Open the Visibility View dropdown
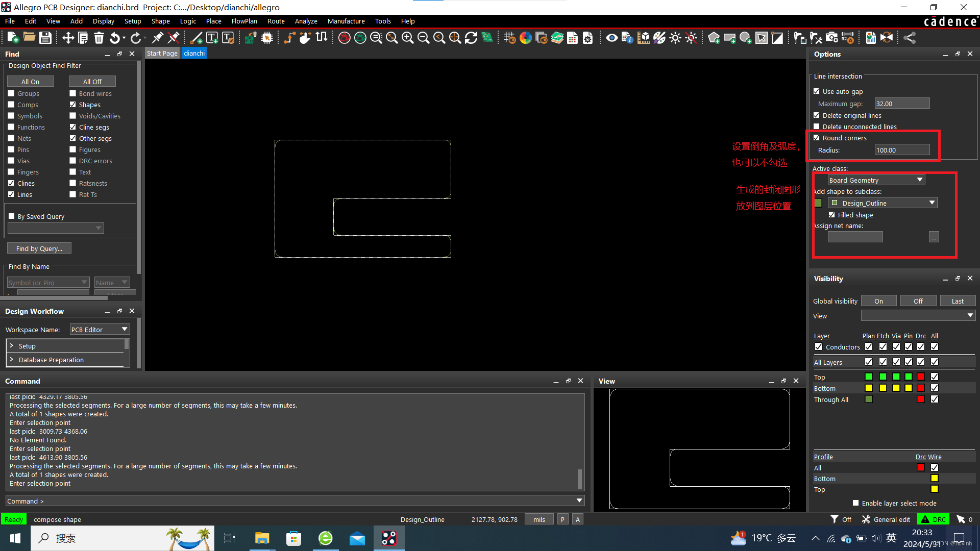 point(918,316)
